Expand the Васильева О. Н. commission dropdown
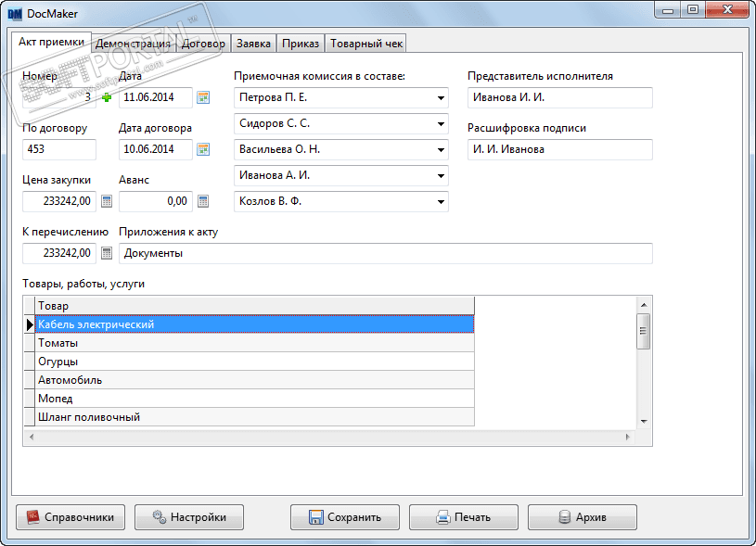The height and width of the screenshot is (546, 756). coord(441,150)
